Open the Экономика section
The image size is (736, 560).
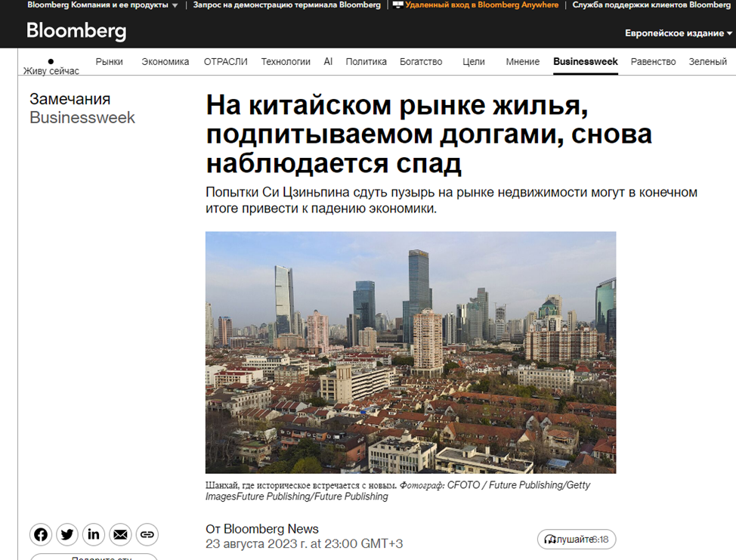click(165, 61)
